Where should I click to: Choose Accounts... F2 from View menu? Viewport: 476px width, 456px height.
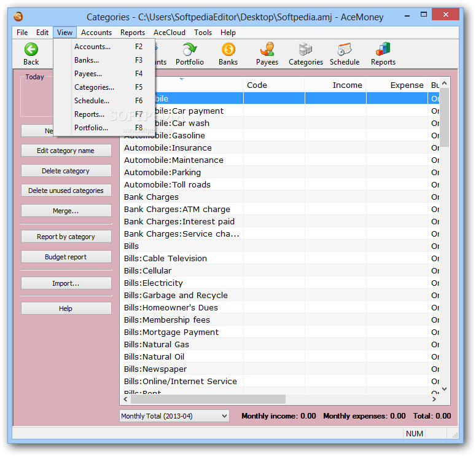(104, 47)
